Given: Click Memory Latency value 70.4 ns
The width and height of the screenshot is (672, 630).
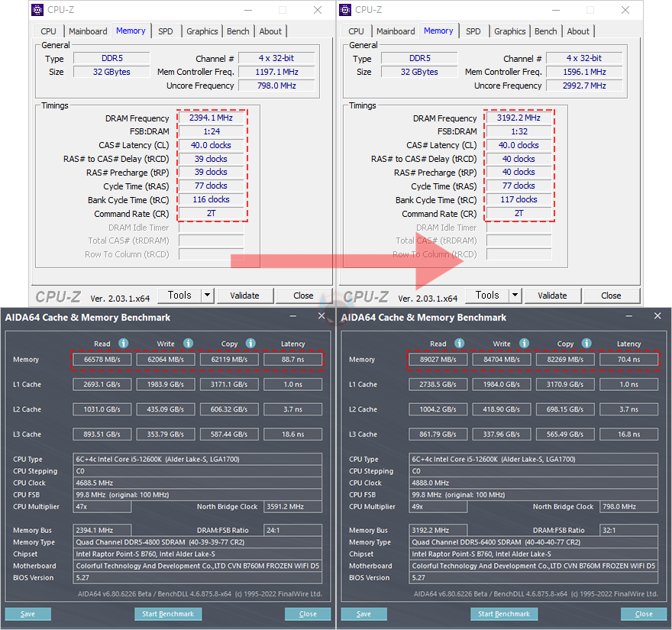Looking at the screenshot, I should tap(628, 359).
